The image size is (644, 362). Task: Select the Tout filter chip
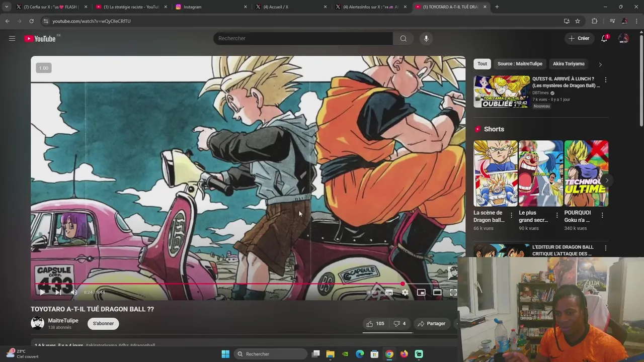pyautogui.click(x=482, y=64)
